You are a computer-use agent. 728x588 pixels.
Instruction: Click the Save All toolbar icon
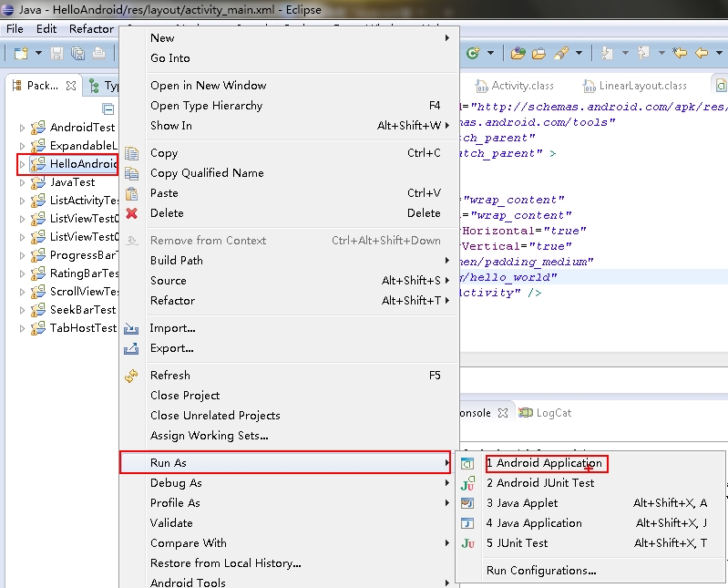[77, 54]
